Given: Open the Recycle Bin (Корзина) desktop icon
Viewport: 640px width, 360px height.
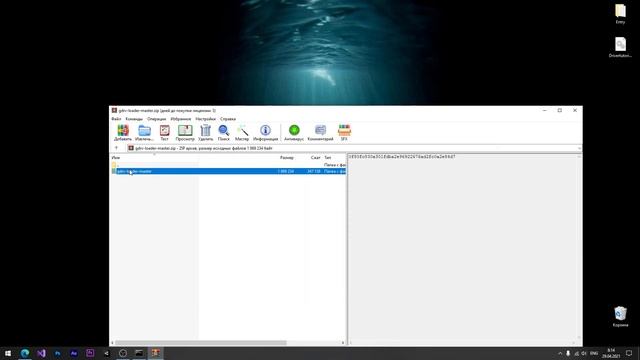Looking at the screenshot, I should pos(620,317).
